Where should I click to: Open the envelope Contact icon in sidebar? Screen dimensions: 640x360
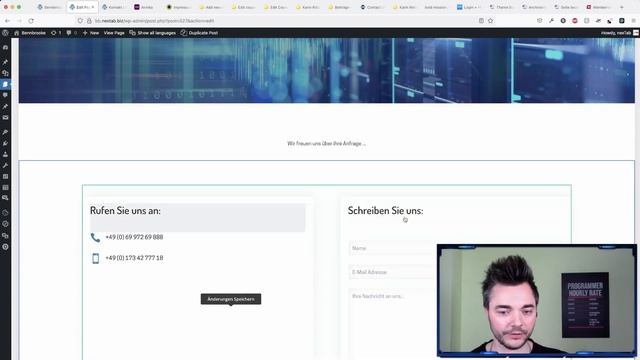click(5, 118)
